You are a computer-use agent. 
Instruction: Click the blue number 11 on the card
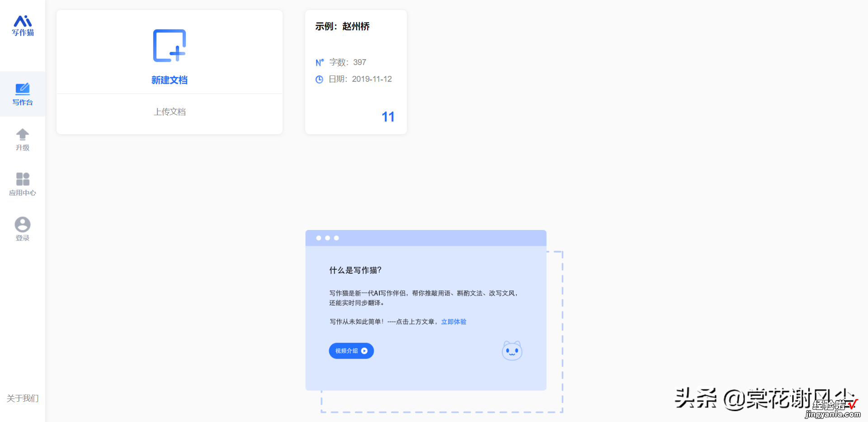pyautogui.click(x=388, y=117)
